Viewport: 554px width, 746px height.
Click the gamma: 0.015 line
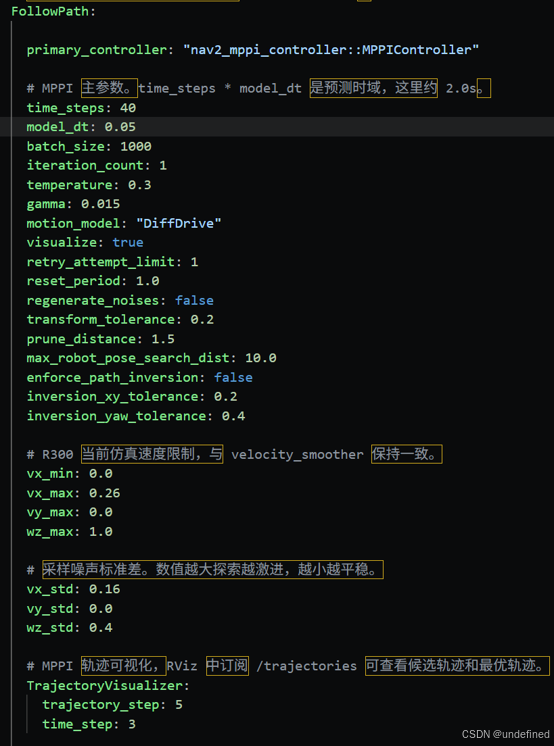[73, 204]
